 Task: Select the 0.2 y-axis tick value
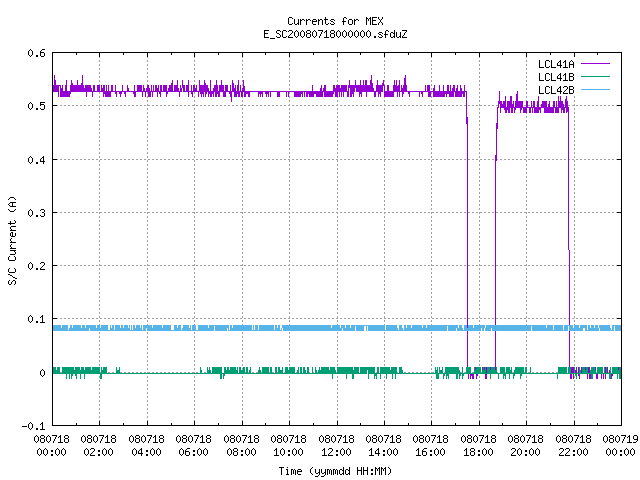pyautogui.click(x=36, y=266)
